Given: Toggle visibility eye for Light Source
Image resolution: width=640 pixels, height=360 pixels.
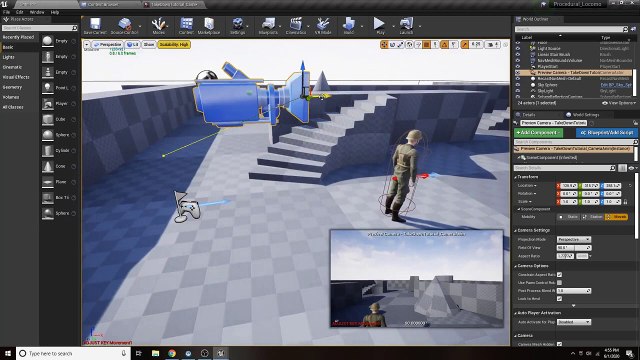Looking at the screenshot, I should click(518, 48).
